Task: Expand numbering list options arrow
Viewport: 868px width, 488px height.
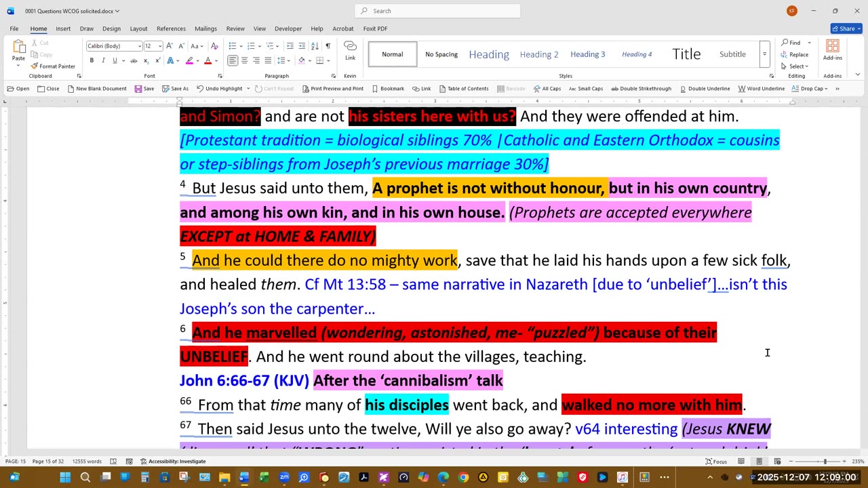Action: tap(258, 46)
